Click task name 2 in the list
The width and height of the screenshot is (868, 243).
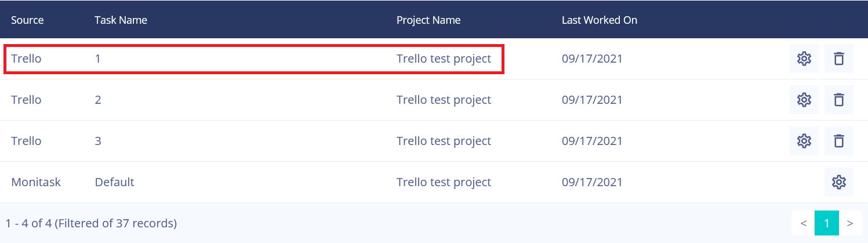click(98, 100)
